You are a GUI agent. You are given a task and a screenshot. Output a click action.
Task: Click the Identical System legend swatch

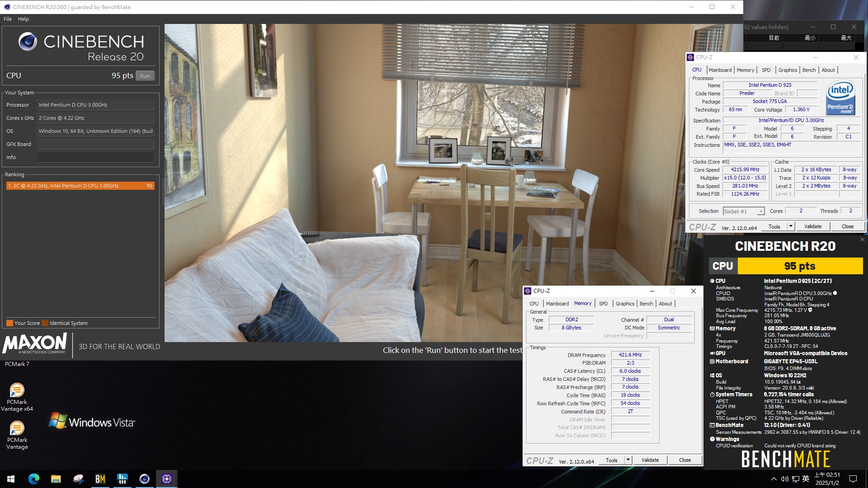coord(45,323)
